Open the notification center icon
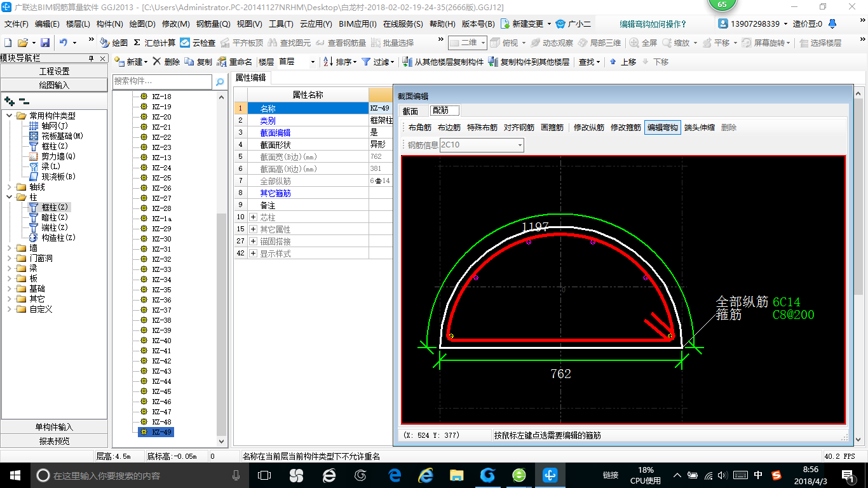This screenshot has width=868, height=488. (848, 475)
